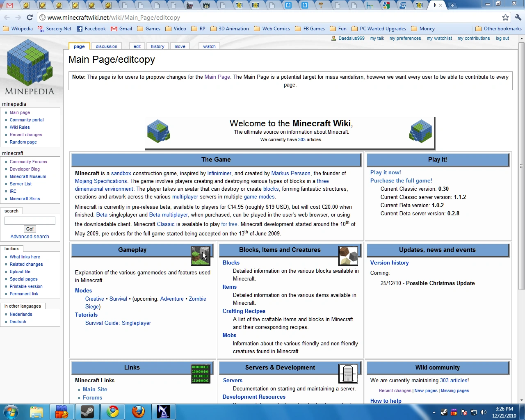The image size is (525, 420).
Task: Launch Windows Explorer from the taskbar
Action: 37,411
